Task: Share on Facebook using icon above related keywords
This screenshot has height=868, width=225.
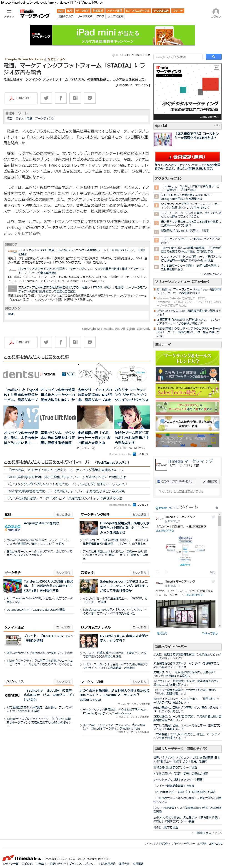Action: (61, 98)
